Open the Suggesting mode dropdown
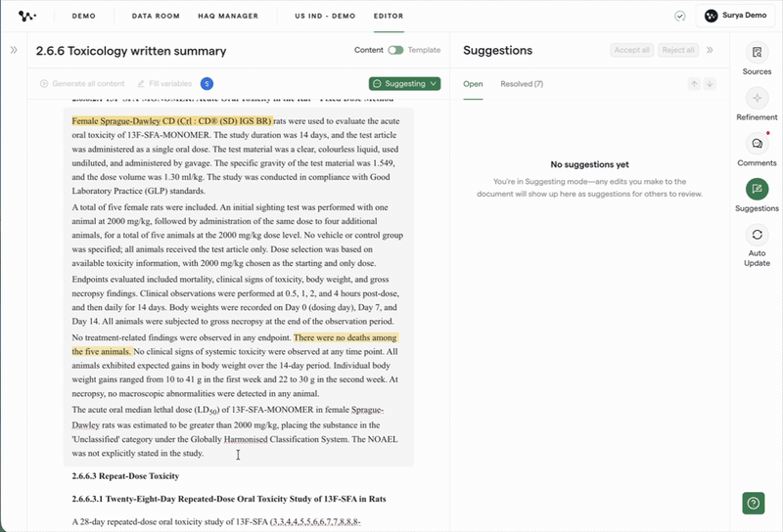The width and height of the screenshot is (783, 532). click(405, 84)
